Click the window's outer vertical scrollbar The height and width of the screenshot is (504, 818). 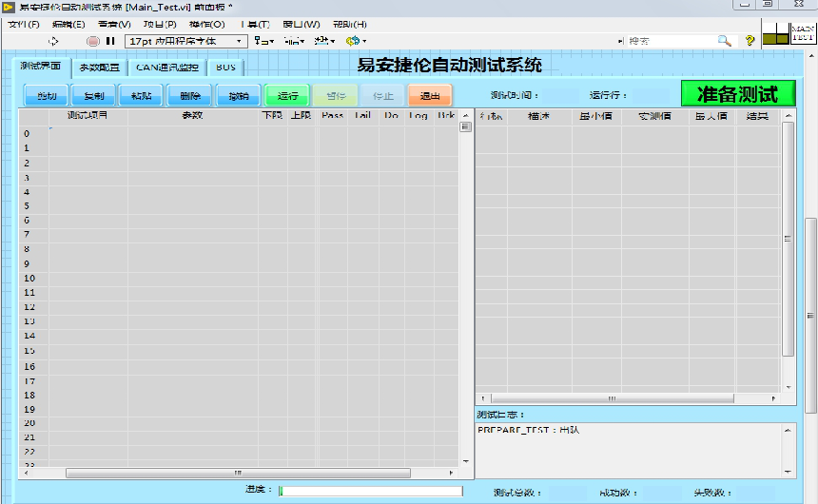tap(810, 316)
